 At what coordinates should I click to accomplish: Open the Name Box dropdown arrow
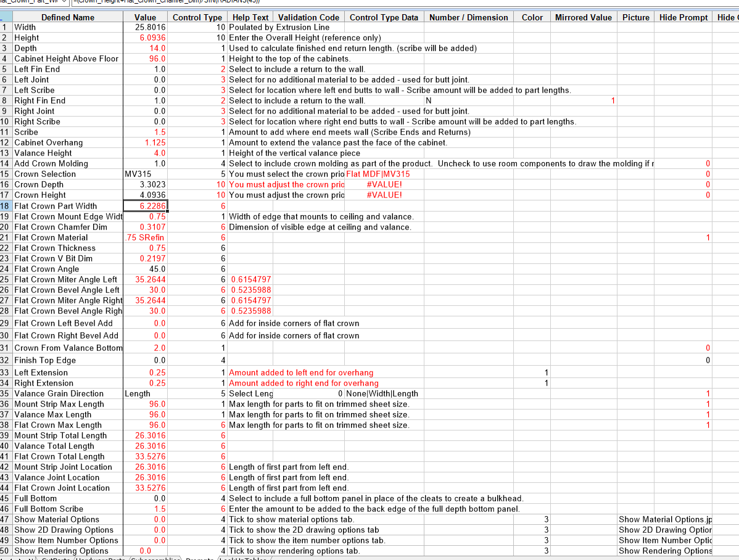[x=64, y=2]
